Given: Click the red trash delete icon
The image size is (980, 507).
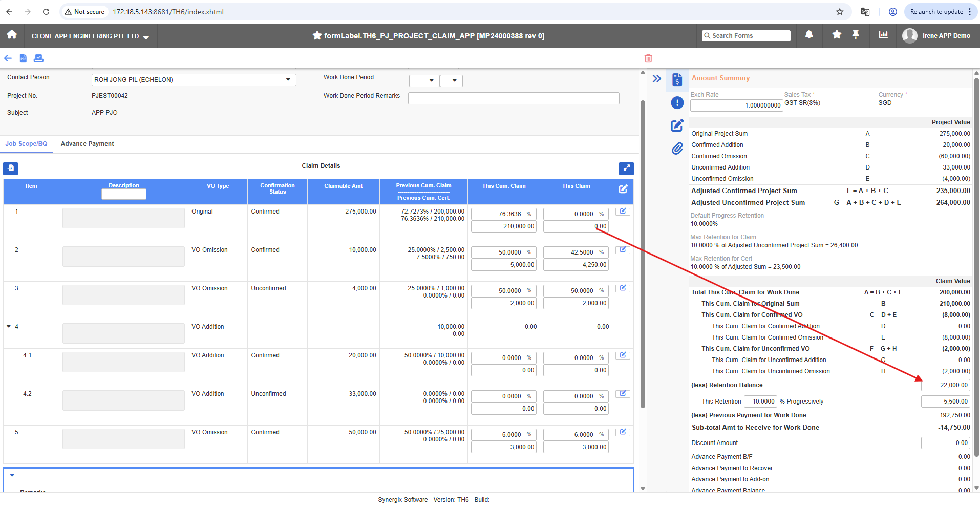Looking at the screenshot, I should click(x=648, y=58).
